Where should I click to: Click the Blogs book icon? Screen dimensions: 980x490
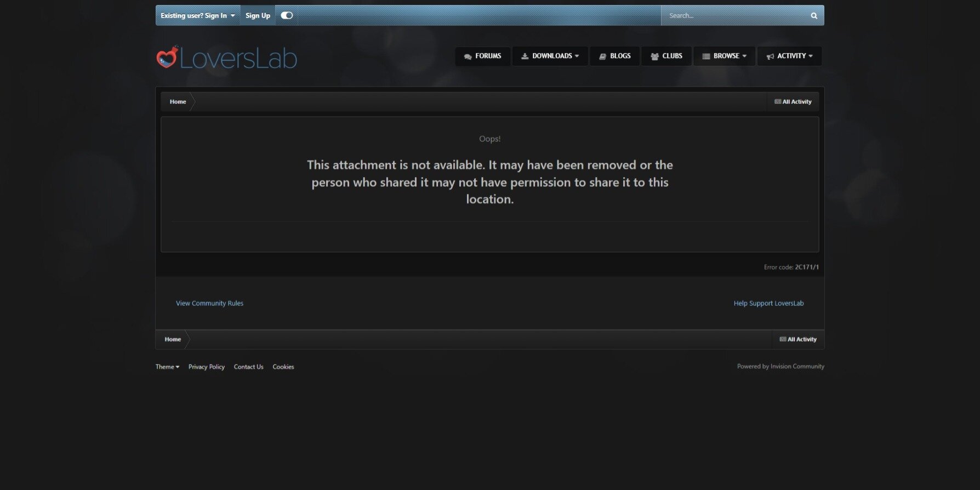pyautogui.click(x=602, y=56)
